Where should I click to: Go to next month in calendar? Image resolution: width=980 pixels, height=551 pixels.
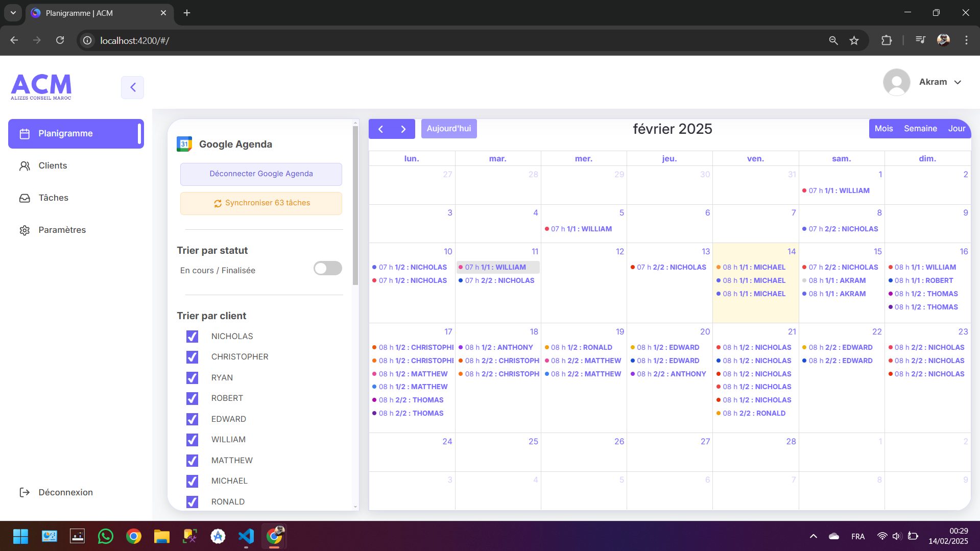[x=403, y=129]
